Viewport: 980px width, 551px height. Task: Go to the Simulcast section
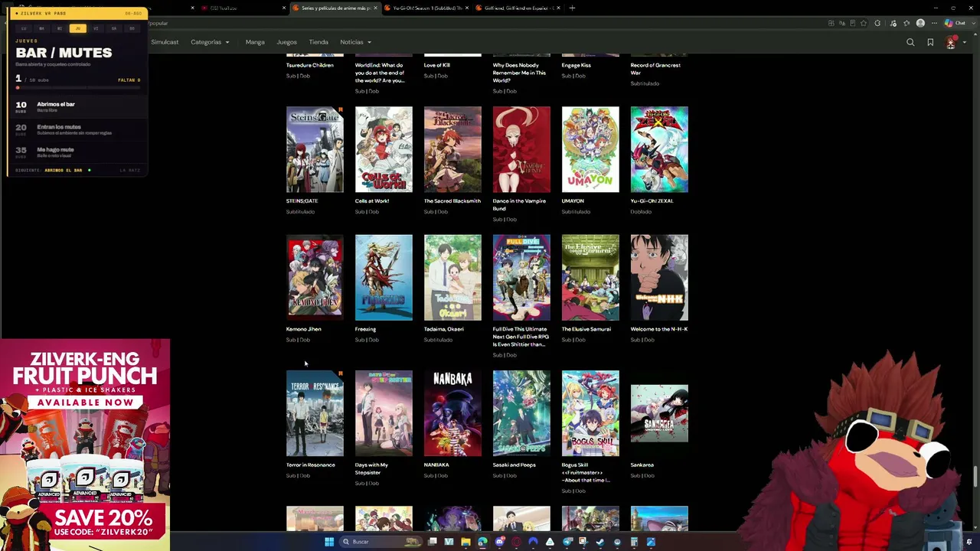tap(165, 42)
